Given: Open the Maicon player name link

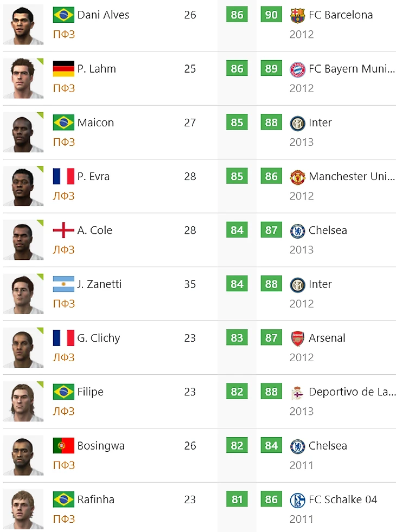Looking at the screenshot, I should (x=95, y=123).
